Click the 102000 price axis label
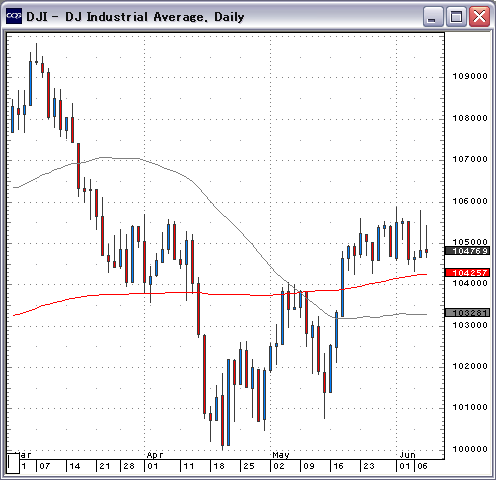This screenshot has width=496, height=480. pyautogui.click(x=470, y=366)
